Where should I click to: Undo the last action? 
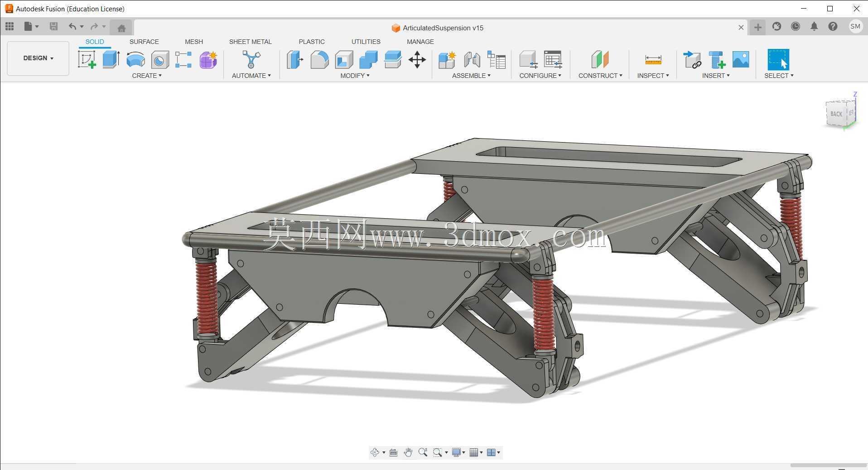point(72,26)
